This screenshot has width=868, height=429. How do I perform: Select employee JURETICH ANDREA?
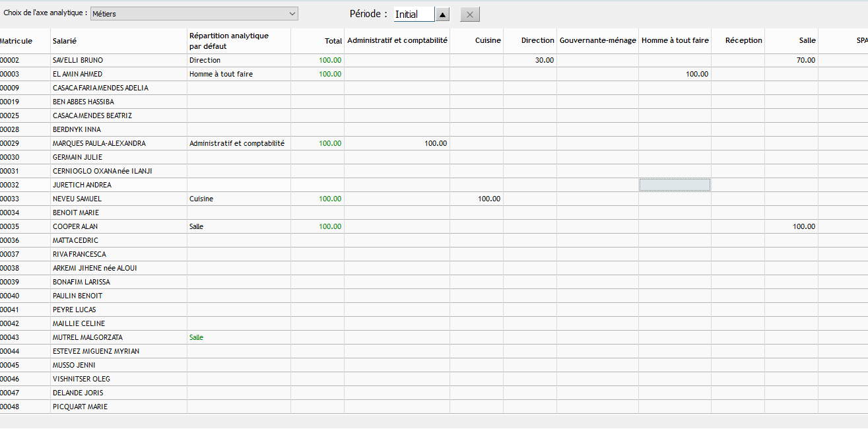tap(82, 185)
